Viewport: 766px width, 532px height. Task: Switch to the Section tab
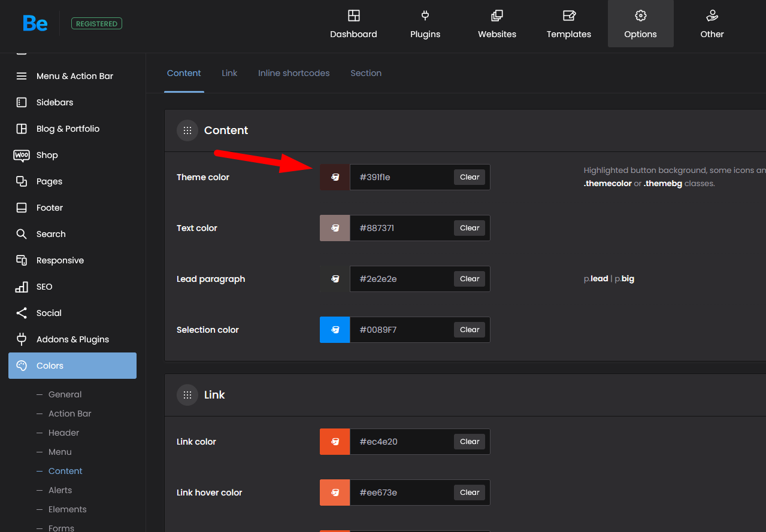pyautogui.click(x=366, y=73)
